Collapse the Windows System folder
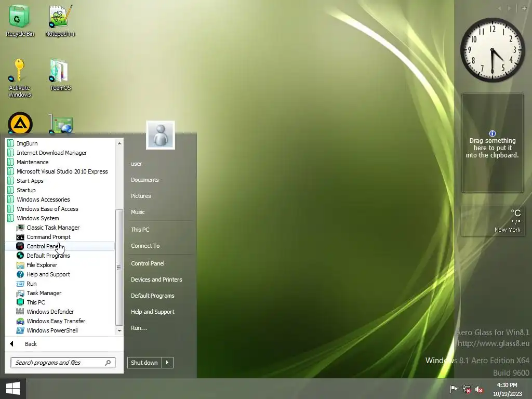 coord(37,218)
